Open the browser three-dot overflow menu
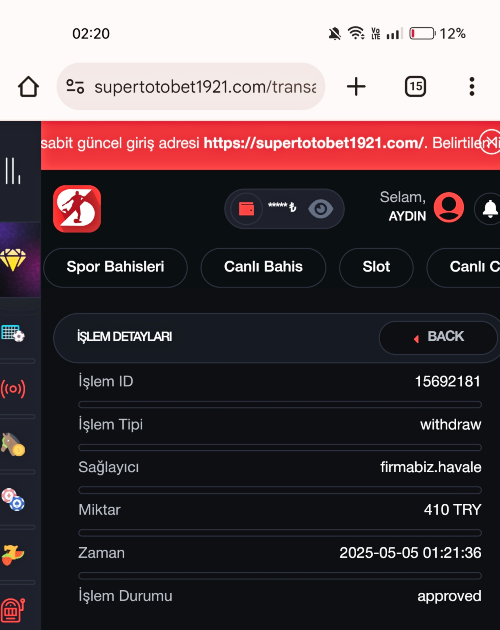 (472, 86)
